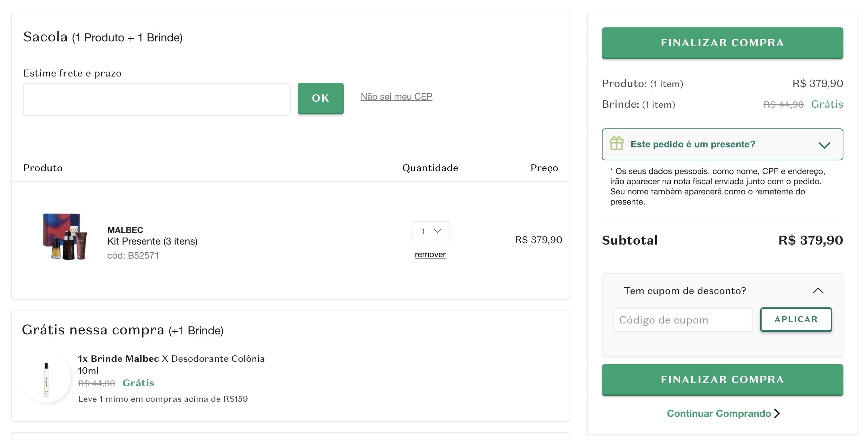The height and width of the screenshot is (440, 868).
Task: Click the Kit Presente (3 itens) product name
Action: pyautogui.click(x=152, y=241)
